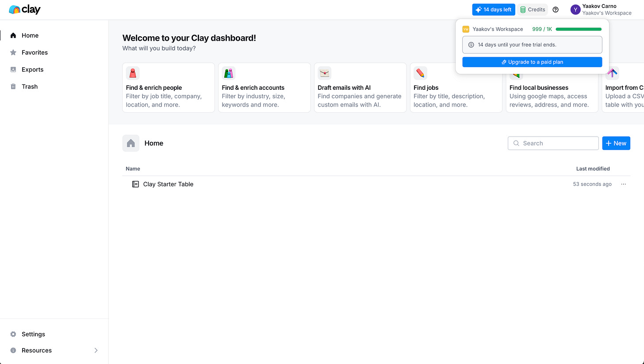Click the Draft emails envelope icon
Viewport: 644px width, 364px height.
tap(325, 73)
